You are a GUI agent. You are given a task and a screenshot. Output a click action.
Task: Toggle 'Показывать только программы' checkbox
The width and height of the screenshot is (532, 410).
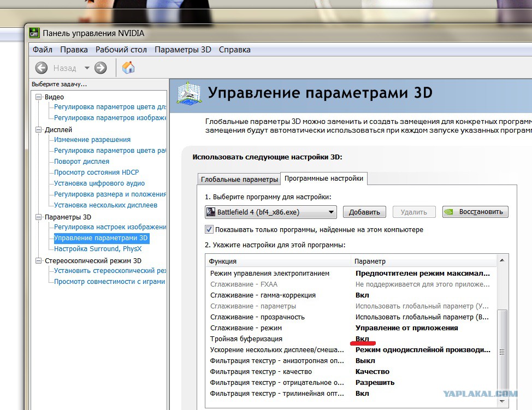209,230
